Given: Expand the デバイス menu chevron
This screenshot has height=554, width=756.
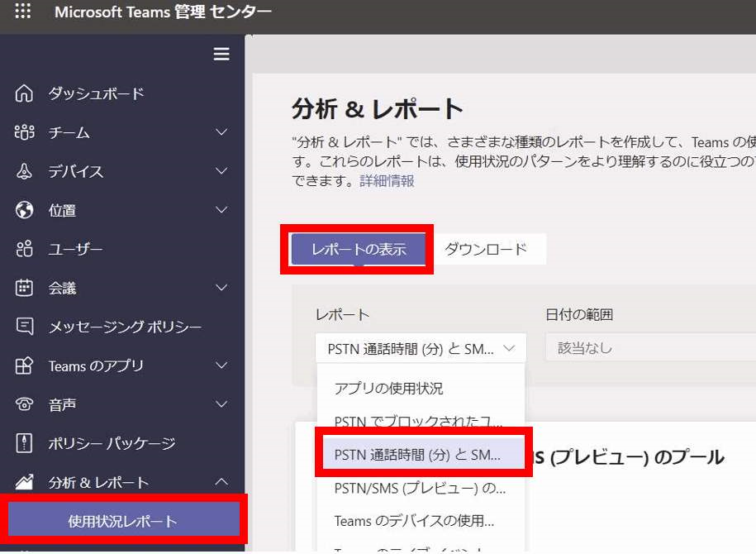Looking at the screenshot, I should (x=221, y=171).
